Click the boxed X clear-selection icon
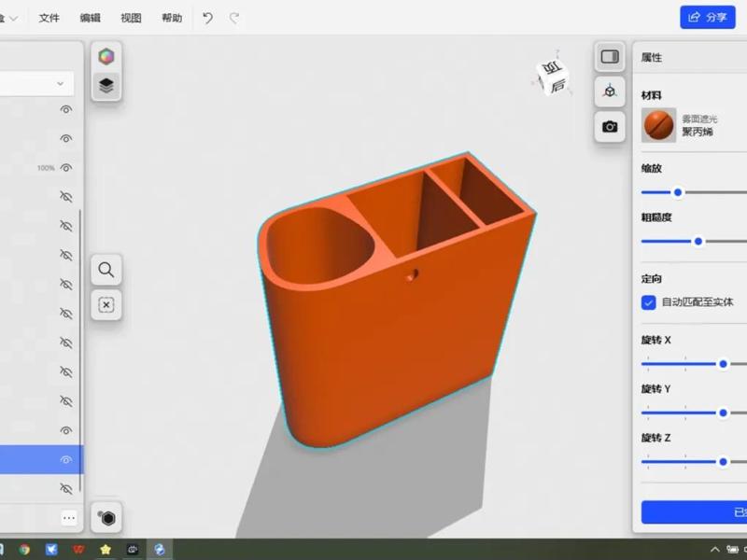 [106, 305]
